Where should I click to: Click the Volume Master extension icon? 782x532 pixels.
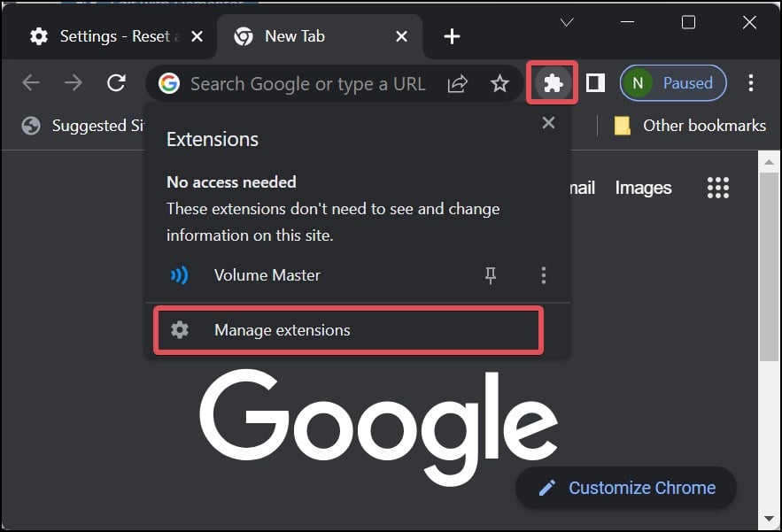pyautogui.click(x=180, y=274)
